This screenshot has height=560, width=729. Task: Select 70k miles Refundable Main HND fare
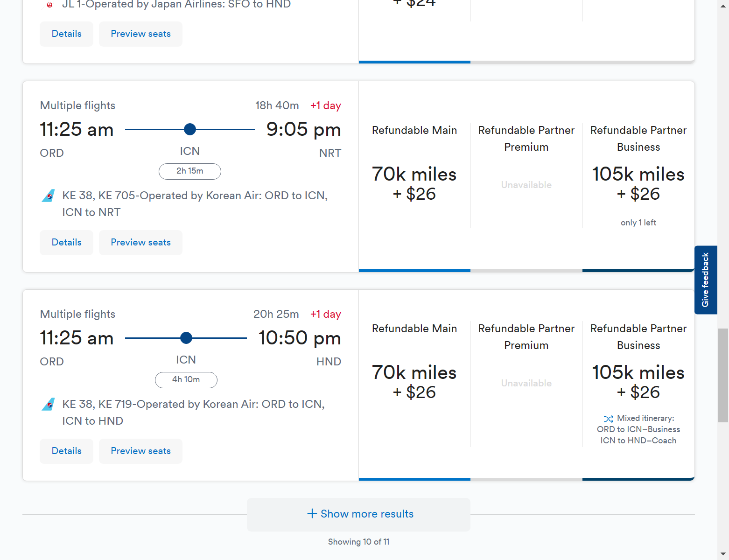414,382
